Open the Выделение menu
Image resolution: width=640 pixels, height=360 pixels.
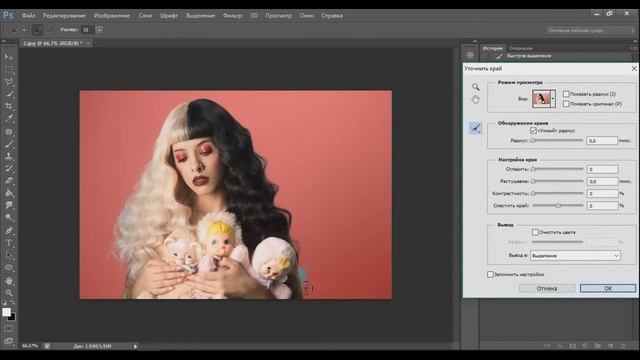[x=200, y=16]
